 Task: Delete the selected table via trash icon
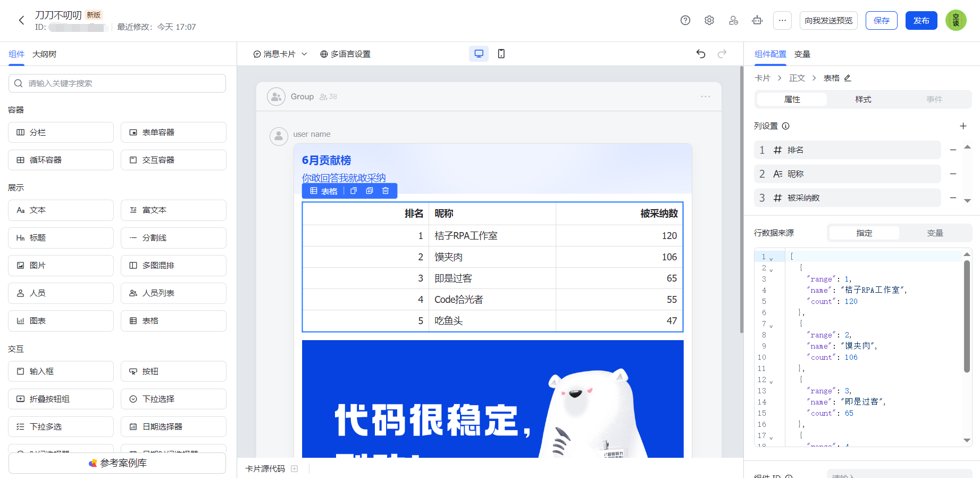click(386, 191)
